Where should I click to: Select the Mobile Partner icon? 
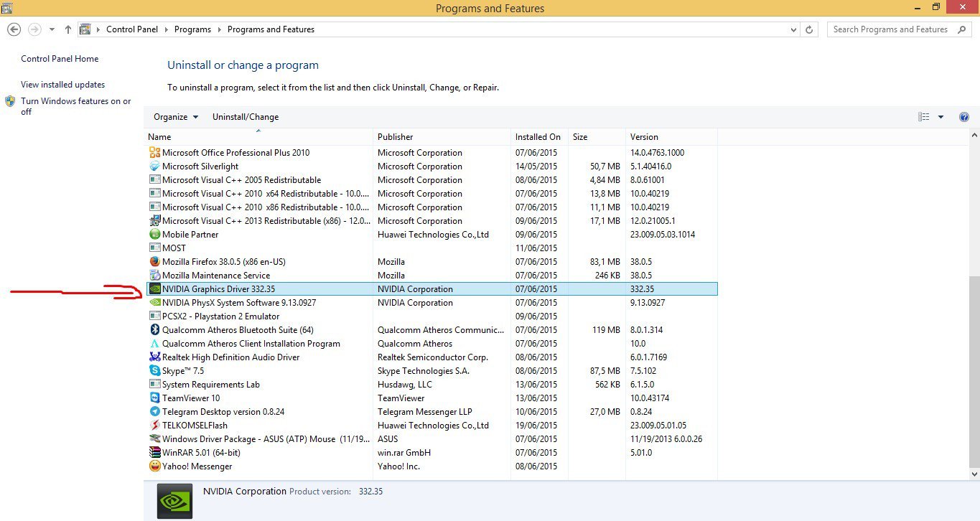(154, 235)
